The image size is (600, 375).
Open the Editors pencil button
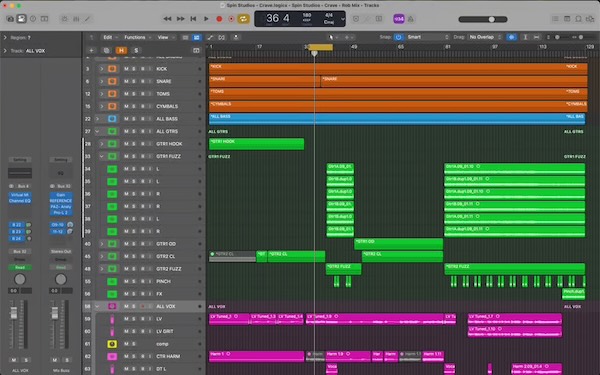(88, 19)
